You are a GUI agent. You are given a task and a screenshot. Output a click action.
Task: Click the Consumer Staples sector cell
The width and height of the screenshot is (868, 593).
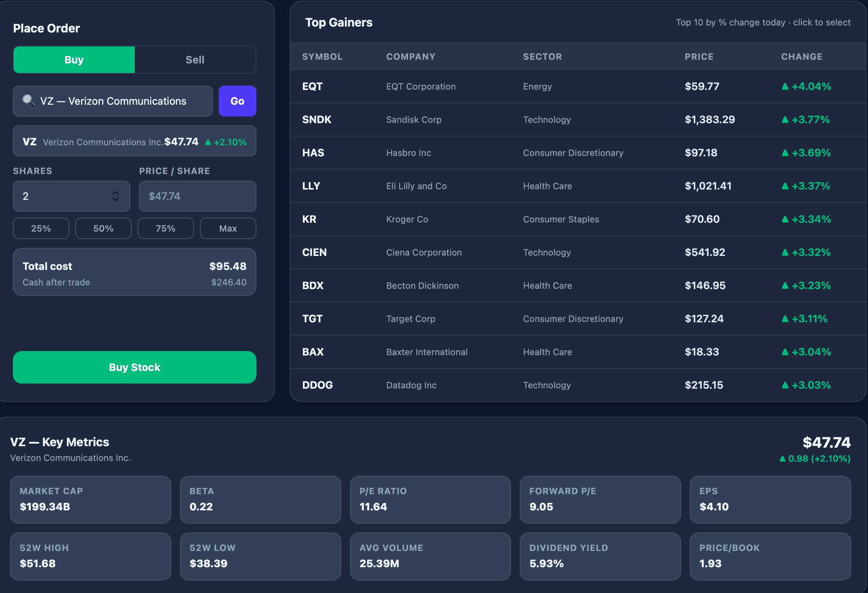point(561,219)
